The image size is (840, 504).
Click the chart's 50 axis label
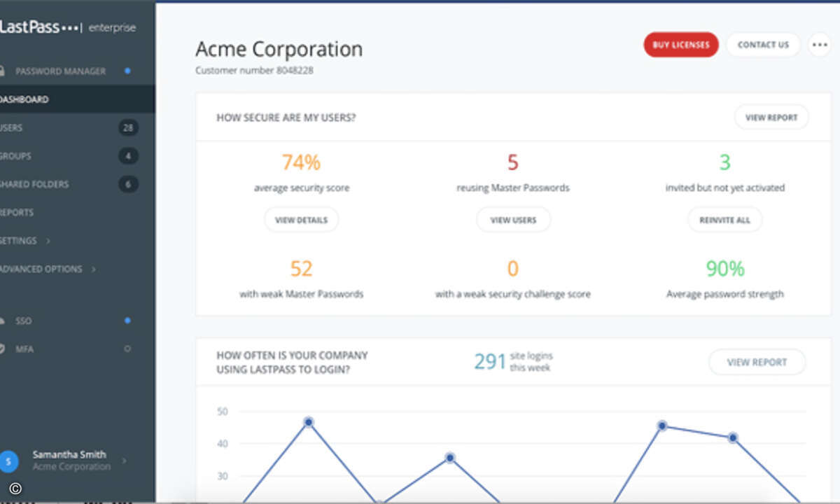(x=223, y=412)
